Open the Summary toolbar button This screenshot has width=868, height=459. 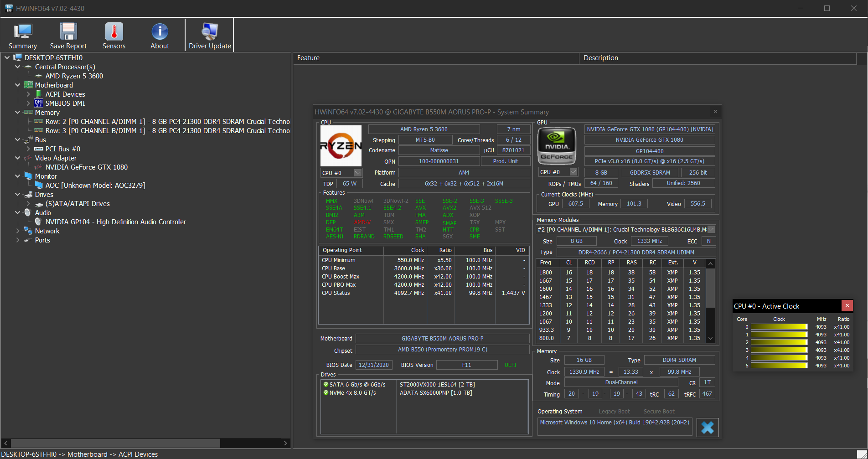pos(22,36)
